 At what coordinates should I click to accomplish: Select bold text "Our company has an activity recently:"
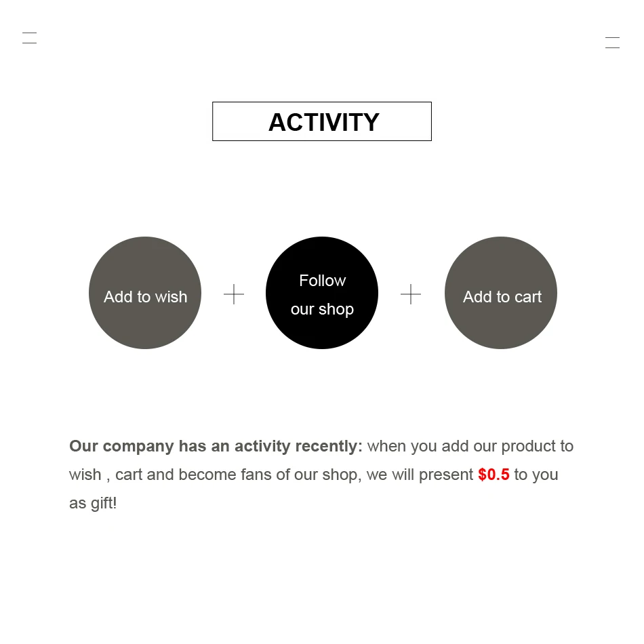click(216, 447)
